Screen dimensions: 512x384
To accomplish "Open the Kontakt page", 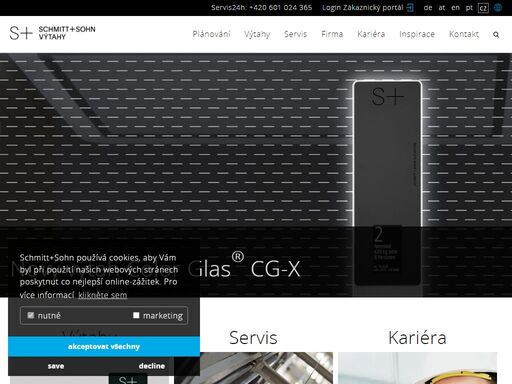I will (464, 34).
